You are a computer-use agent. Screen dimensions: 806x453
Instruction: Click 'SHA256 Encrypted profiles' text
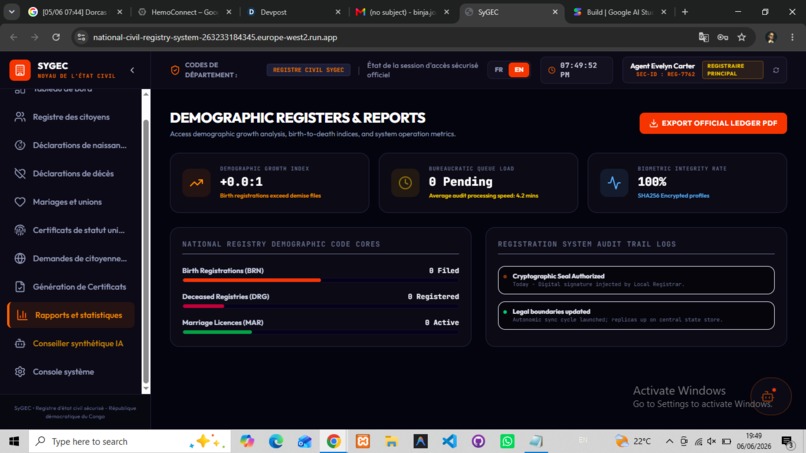click(673, 196)
